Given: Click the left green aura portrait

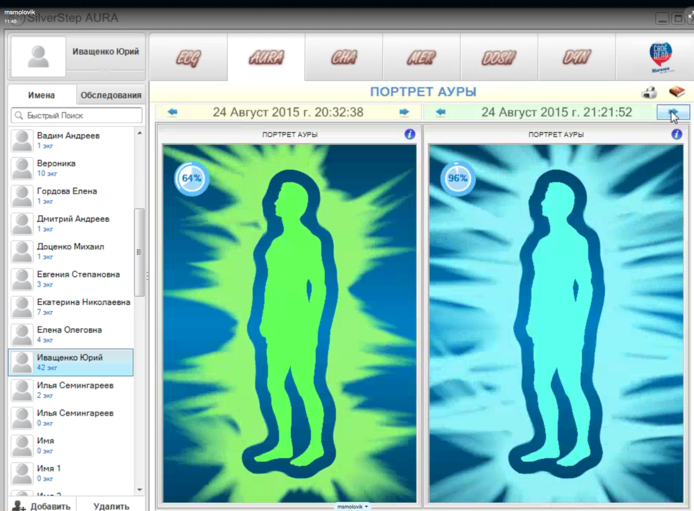Looking at the screenshot, I should (289, 323).
